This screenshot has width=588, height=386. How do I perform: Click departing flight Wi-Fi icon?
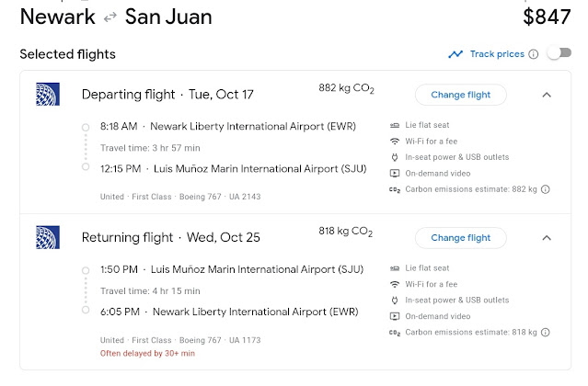(x=395, y=142)
